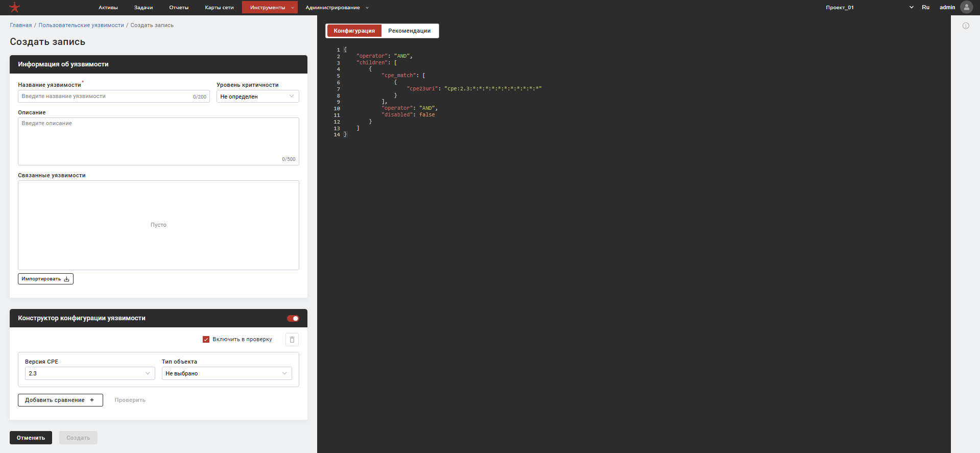The height and width of the screenshot is (453, 980).
Task: Open the 'Активы' menu item
Action: [x=108, y=7]
